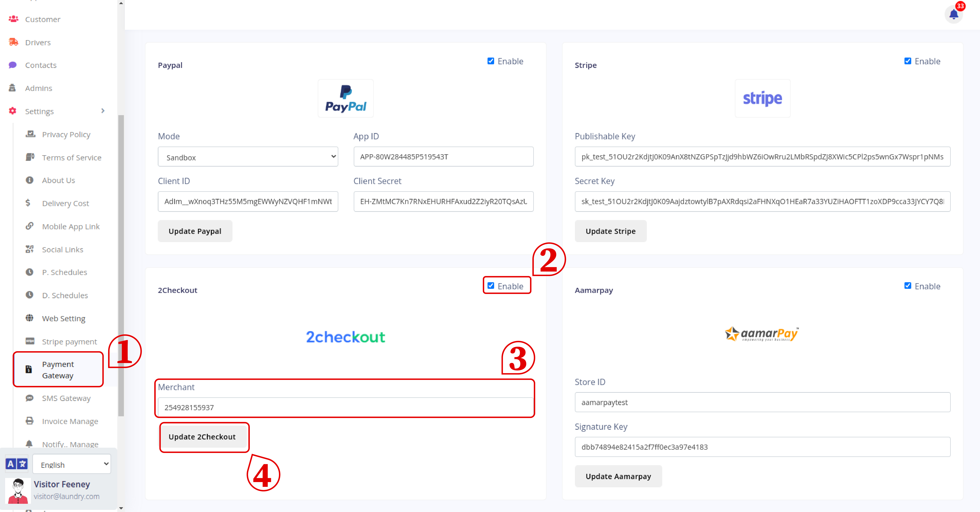The height and width of the screenshot is (512, 980).
Task: Open notifications bell with 33 badge
Action: point(954,14)
